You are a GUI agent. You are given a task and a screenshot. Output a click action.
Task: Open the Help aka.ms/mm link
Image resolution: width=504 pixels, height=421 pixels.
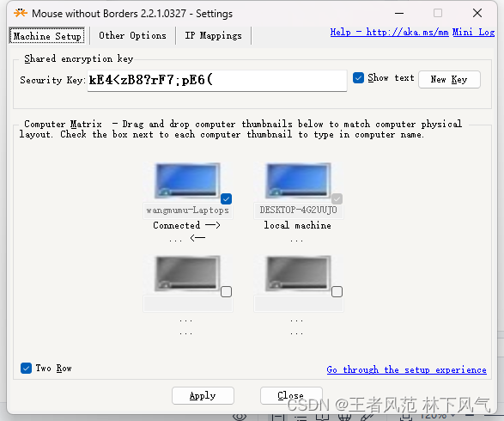click(389, 32)
